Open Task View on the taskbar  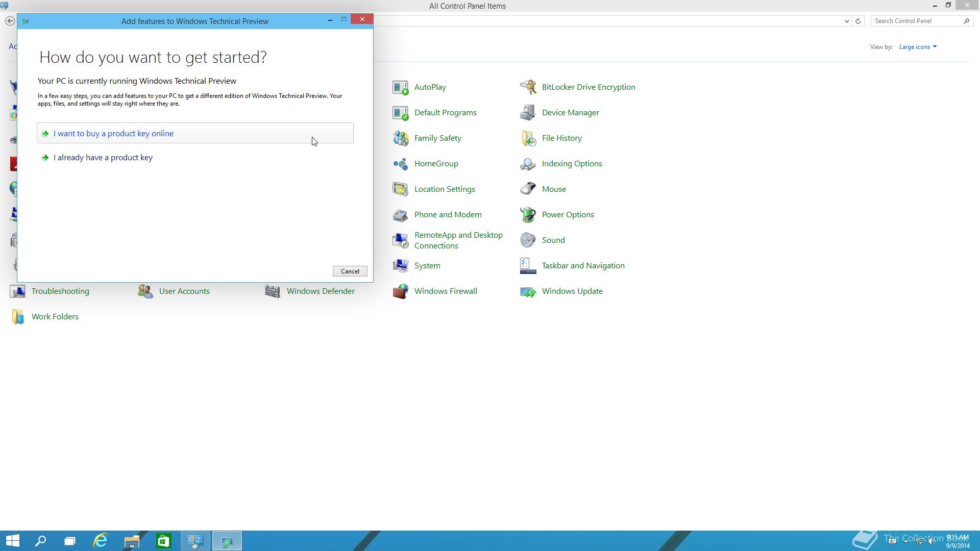point(70,541)
